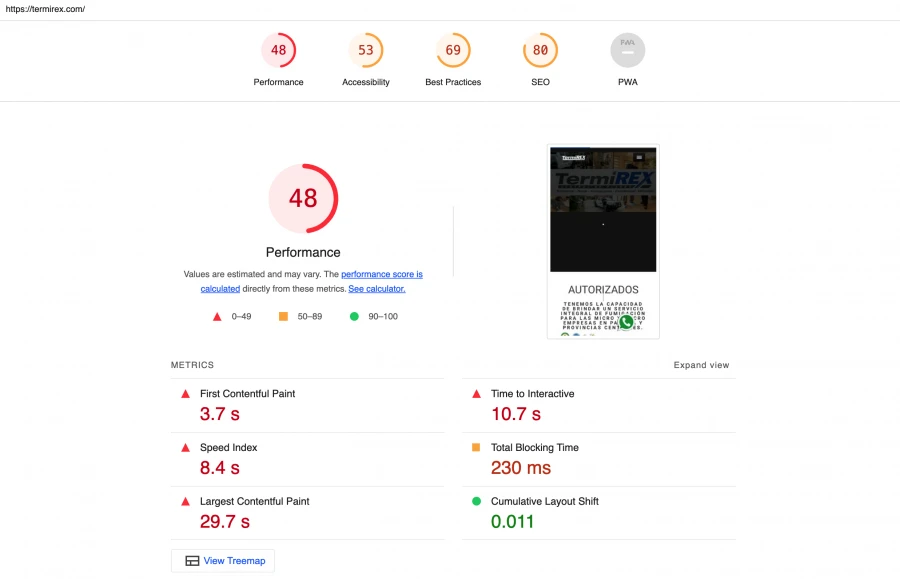900x579 pixels.
Task: Click the orange square 50–89 legend icon
Action: point(283,316)
